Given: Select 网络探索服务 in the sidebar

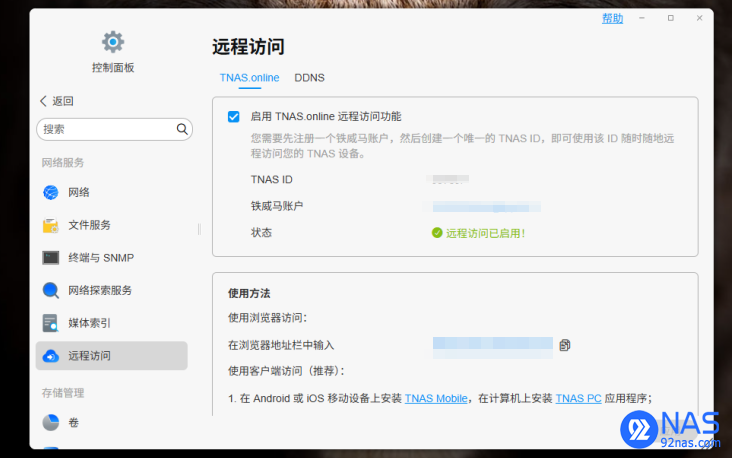Looking at the screenshot, I should 112,290.
